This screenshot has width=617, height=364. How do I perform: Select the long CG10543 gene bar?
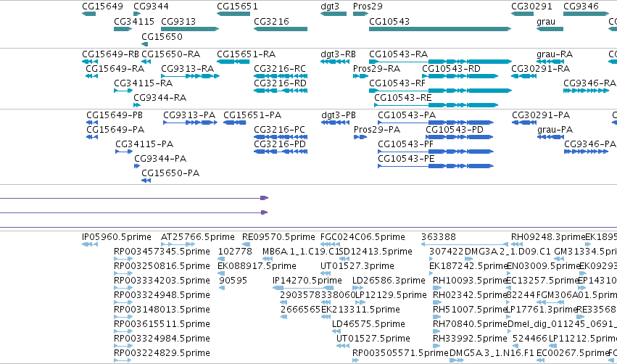(x=440, y=29)
